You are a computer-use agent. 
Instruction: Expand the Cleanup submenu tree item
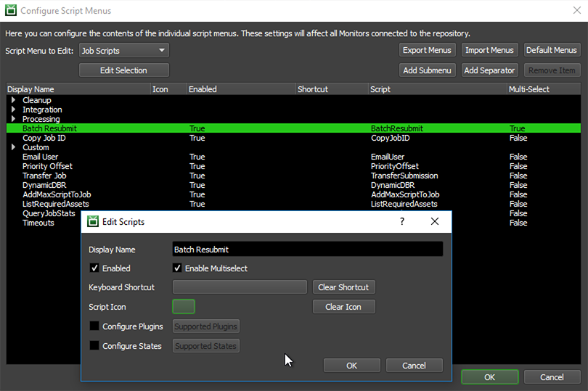13,100
